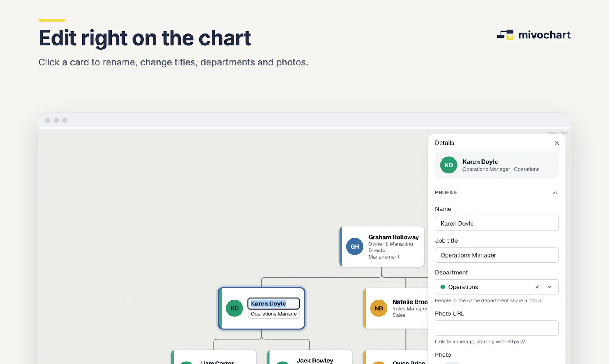Click the Department field label

pos(451,272)
